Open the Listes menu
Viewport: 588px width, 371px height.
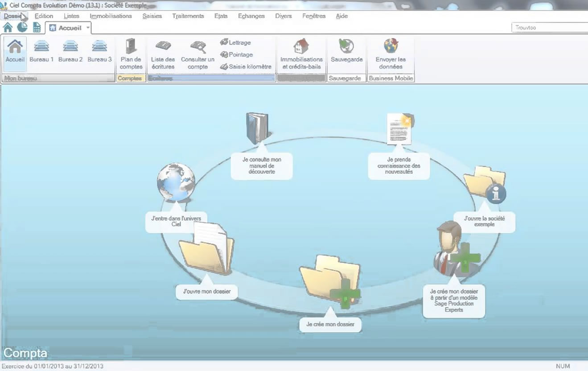71,16
